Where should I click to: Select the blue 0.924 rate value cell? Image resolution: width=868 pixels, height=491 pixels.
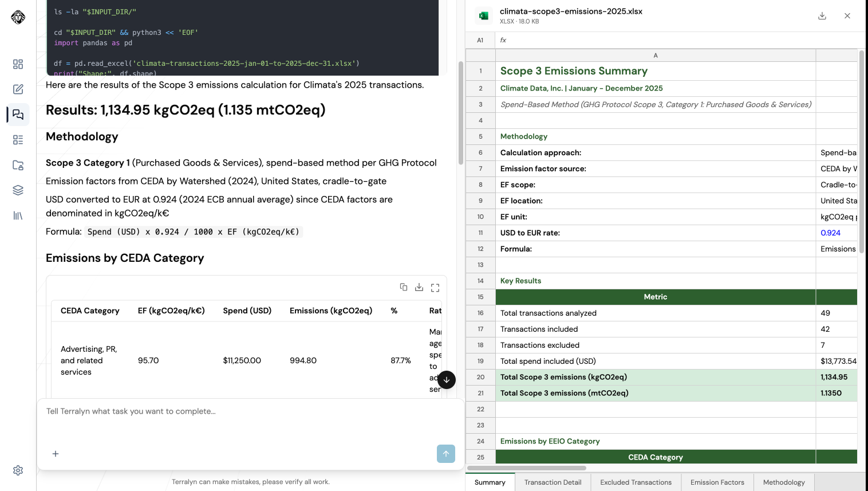point(837,233)
